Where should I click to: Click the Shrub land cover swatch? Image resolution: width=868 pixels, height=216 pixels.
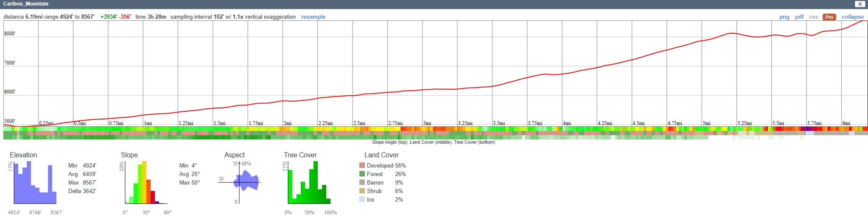pyautogui.click(x=362, y=191)
